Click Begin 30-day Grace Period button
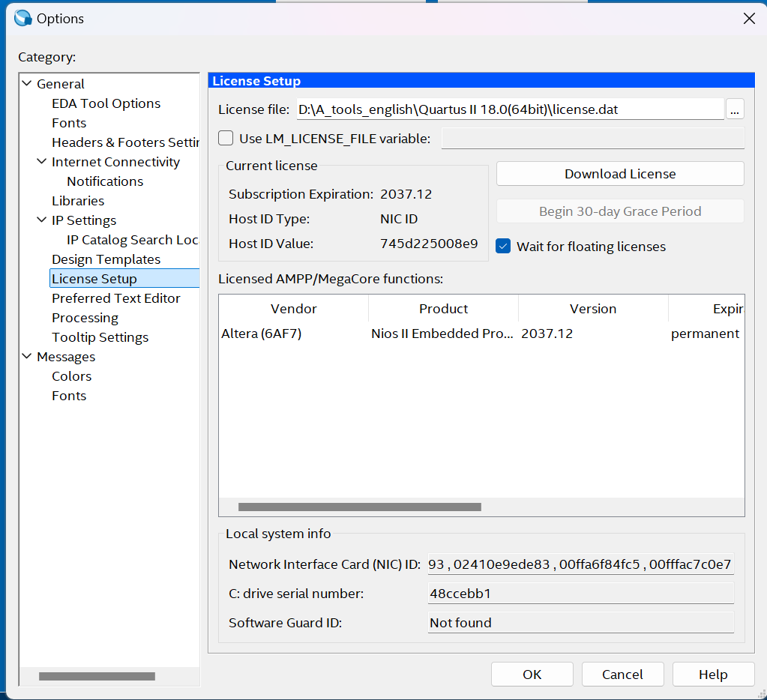 click(x=620, y=211)
